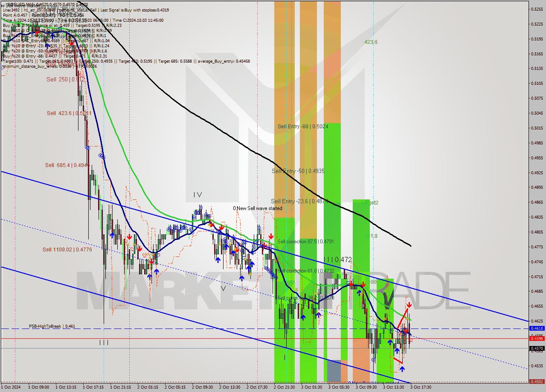Select the 'Sell Entry -50 | 0.4935' label
The image size is (546, 392).
[x=298, y=171]
